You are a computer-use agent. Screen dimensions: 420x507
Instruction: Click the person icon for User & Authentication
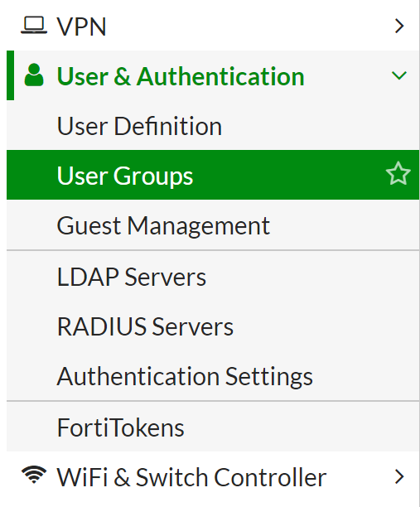[34, 75]
